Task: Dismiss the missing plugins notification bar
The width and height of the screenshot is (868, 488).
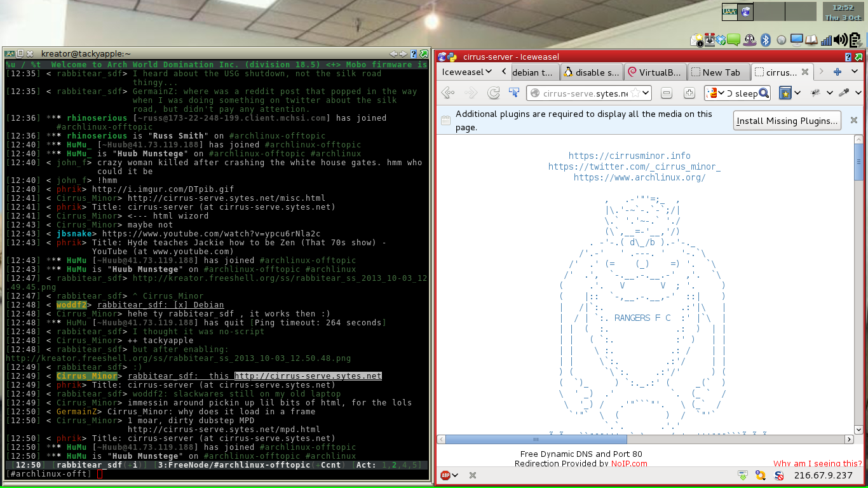Action: (854, 120)
